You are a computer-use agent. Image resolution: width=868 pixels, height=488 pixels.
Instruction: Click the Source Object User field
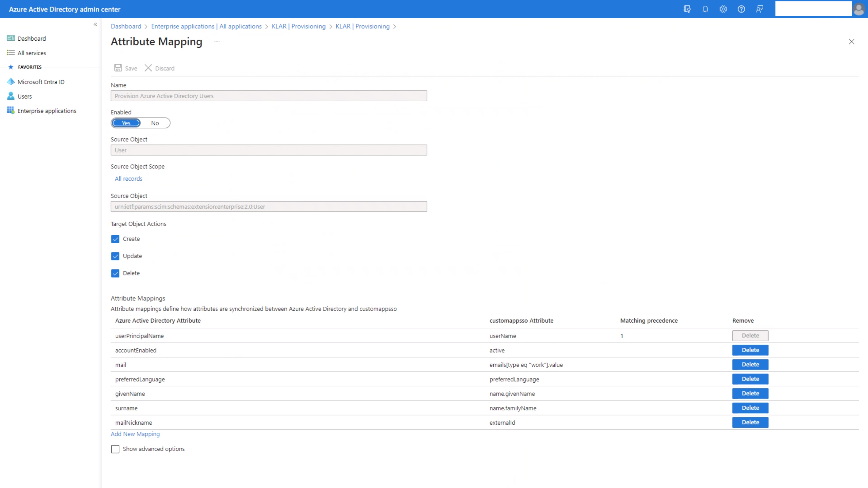tap(269, 150)
